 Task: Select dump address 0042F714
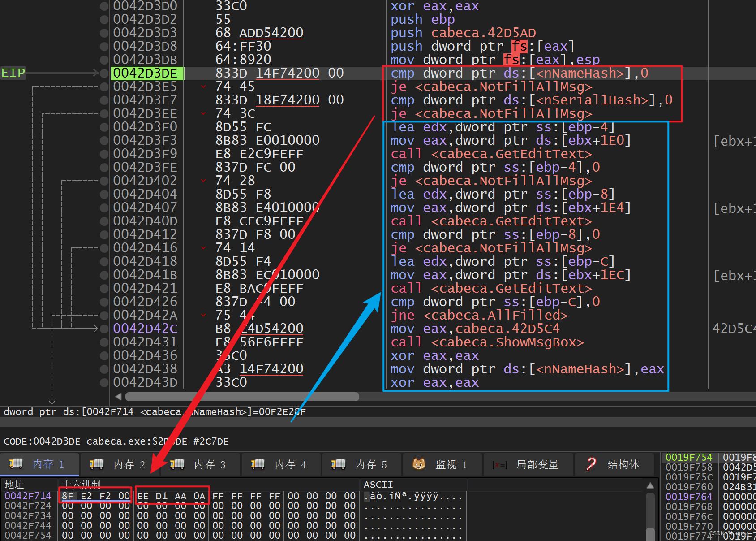(28, 496)
